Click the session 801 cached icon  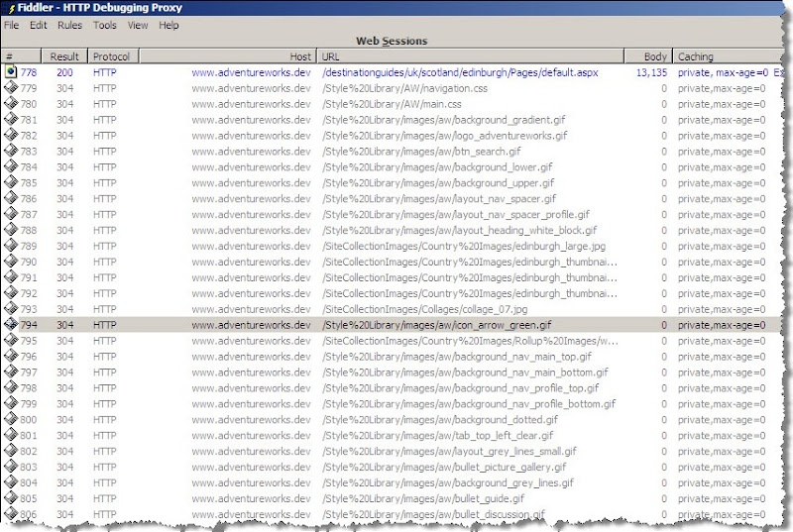(x=11, y=434)
